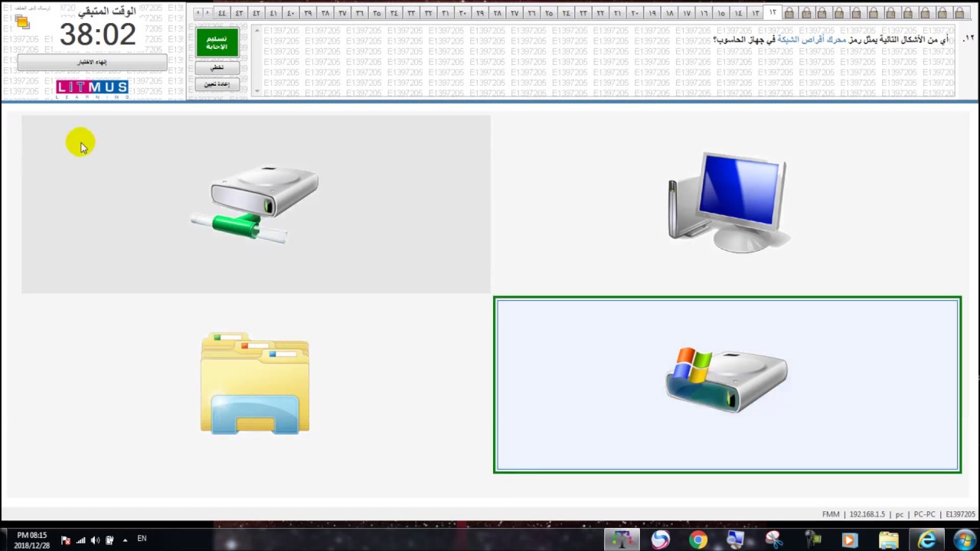This screenshot has width=980, height=551.
Task: Click the power plug tray icon
Action: 109,540
